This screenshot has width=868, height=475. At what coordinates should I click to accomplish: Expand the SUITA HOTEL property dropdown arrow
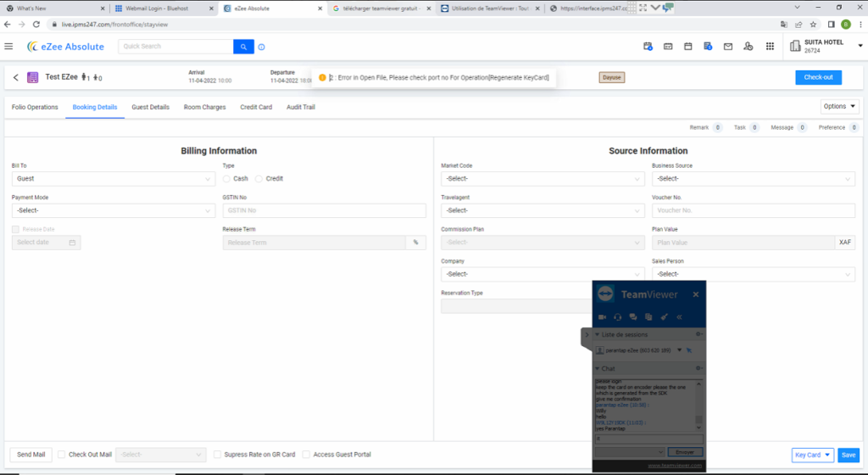[860, 46]
